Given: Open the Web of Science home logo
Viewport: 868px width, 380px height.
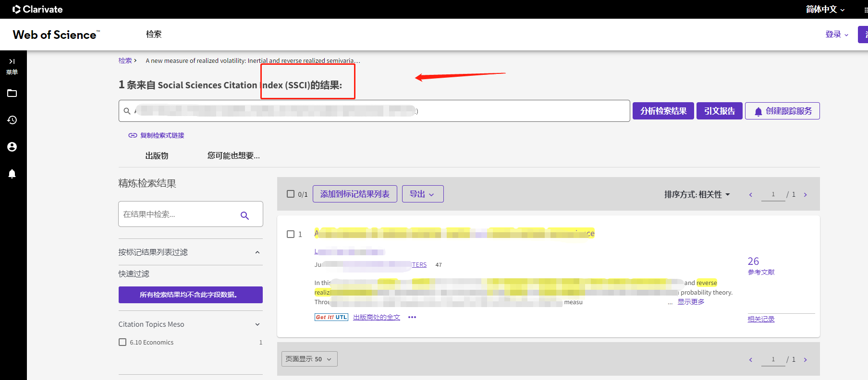Looking at the screenshot, I should (x=56, y=35).
